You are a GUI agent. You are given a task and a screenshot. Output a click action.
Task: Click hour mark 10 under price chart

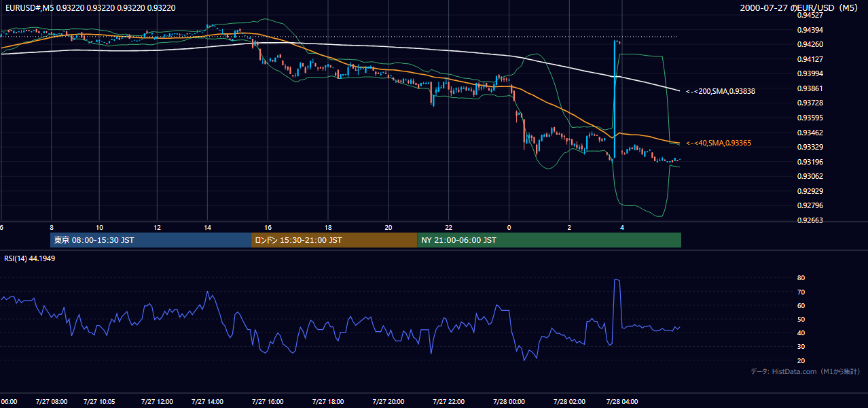[x=99, y=228]
